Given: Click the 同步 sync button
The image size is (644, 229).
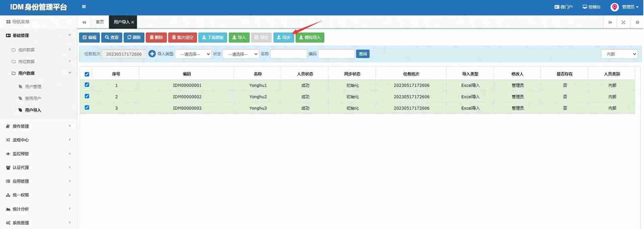Looking at the screenshot, I should (x=283, y=37).
